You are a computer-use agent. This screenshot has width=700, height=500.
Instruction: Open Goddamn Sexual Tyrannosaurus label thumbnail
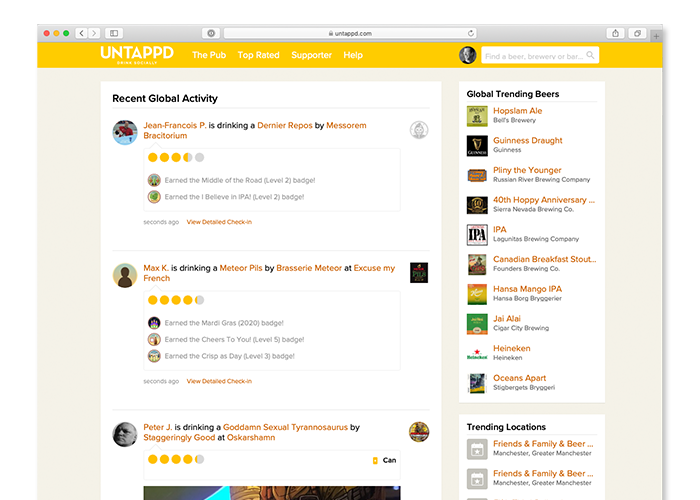click(x=419, y=432)
